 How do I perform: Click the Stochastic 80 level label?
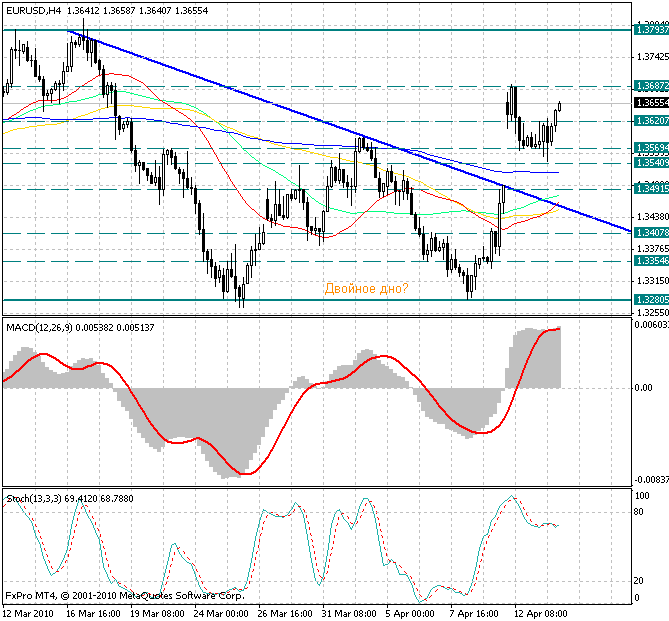[x=639, y=512]
